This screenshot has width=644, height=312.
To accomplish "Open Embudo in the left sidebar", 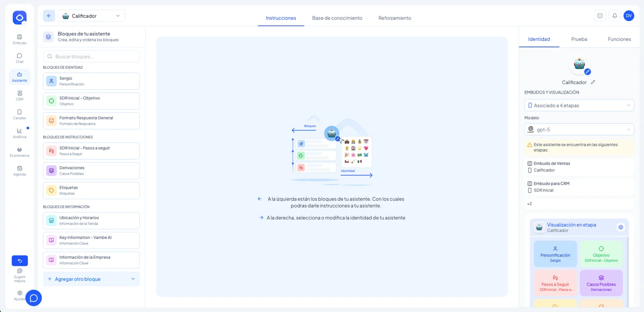I will [19, 39].
